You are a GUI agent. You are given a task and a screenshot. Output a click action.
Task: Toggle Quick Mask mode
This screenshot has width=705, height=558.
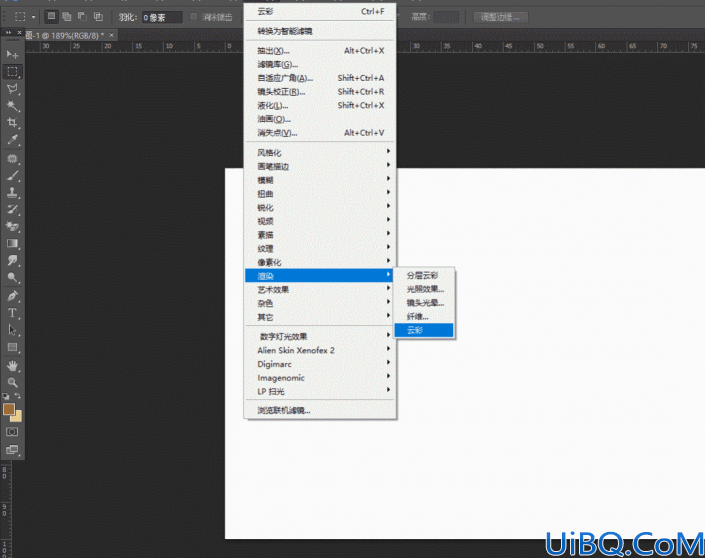[x=12, y=432]
